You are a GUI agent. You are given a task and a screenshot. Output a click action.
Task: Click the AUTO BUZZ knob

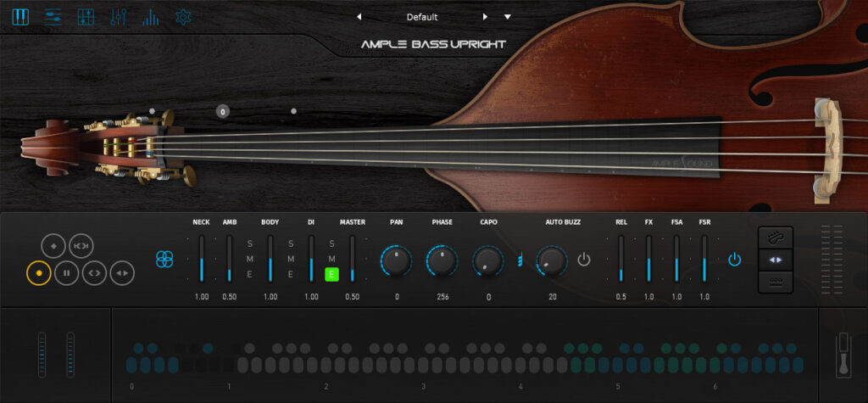tap(551, 260)
